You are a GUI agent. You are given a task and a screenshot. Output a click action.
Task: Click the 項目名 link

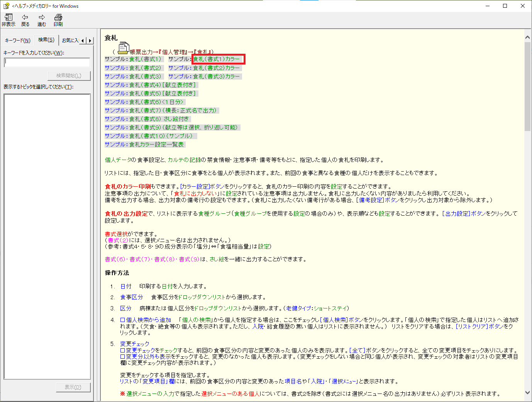pos(293,381)
